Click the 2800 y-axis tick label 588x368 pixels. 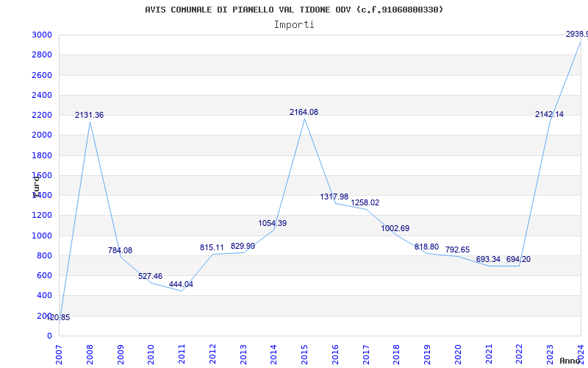[x=42, y=54]
